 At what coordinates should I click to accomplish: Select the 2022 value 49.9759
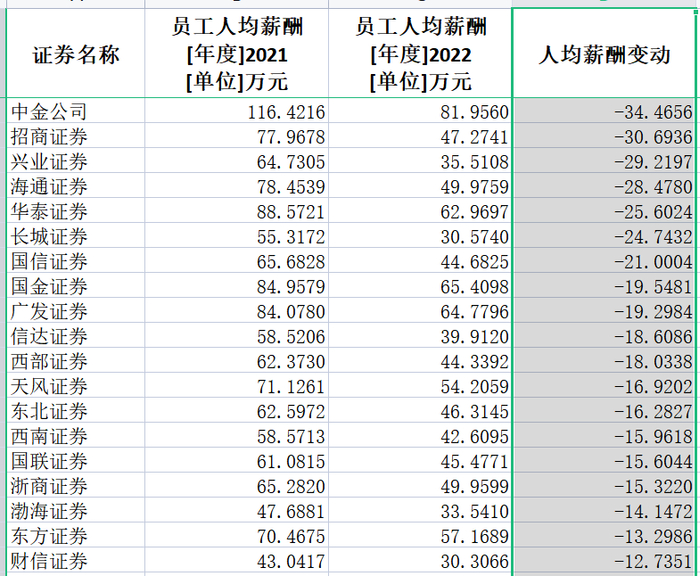420,185
